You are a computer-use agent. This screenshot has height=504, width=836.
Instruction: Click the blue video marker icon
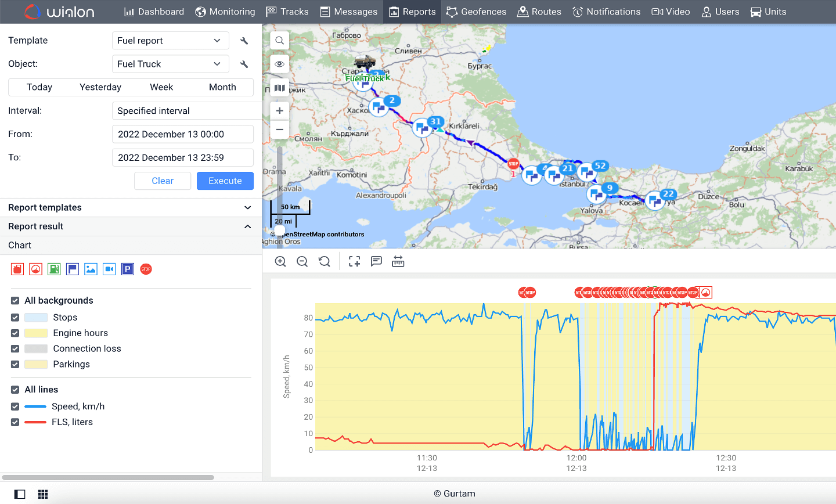point(109,269)
